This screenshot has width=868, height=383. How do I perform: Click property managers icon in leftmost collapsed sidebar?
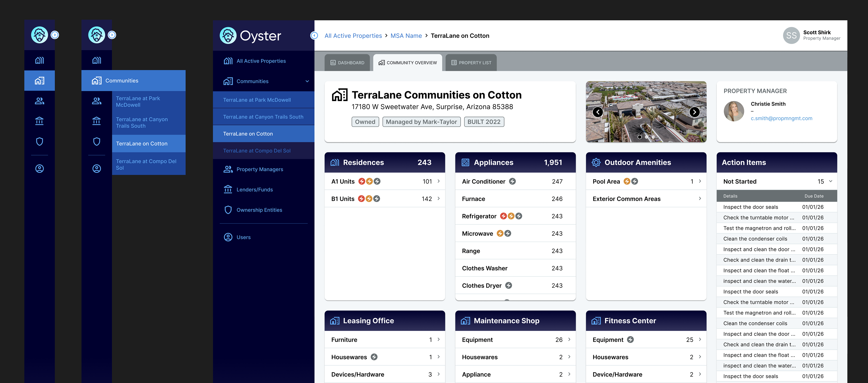coord(39,101)
